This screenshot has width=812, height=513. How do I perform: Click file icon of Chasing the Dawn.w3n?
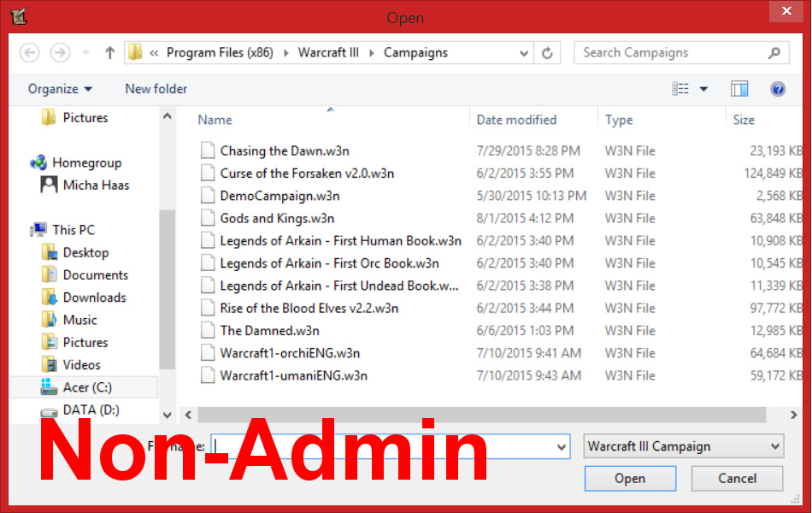pos(208,150)
